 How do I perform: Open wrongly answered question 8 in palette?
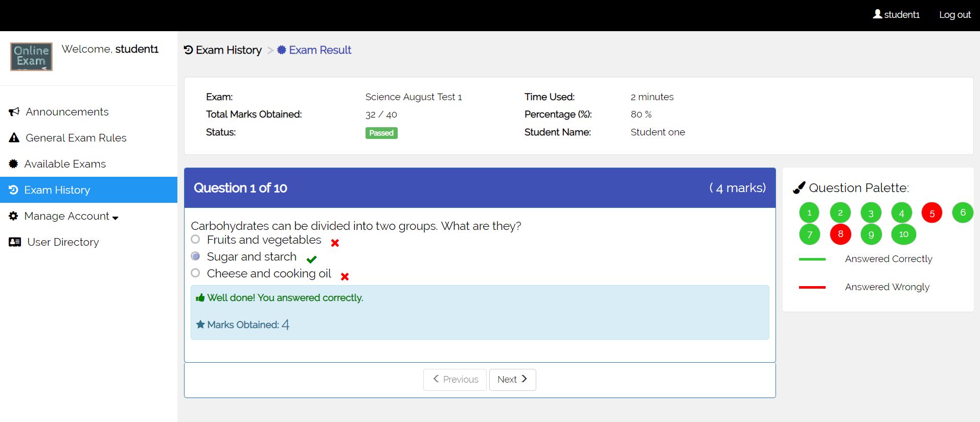pyautogui.click(x=840, y=235)
